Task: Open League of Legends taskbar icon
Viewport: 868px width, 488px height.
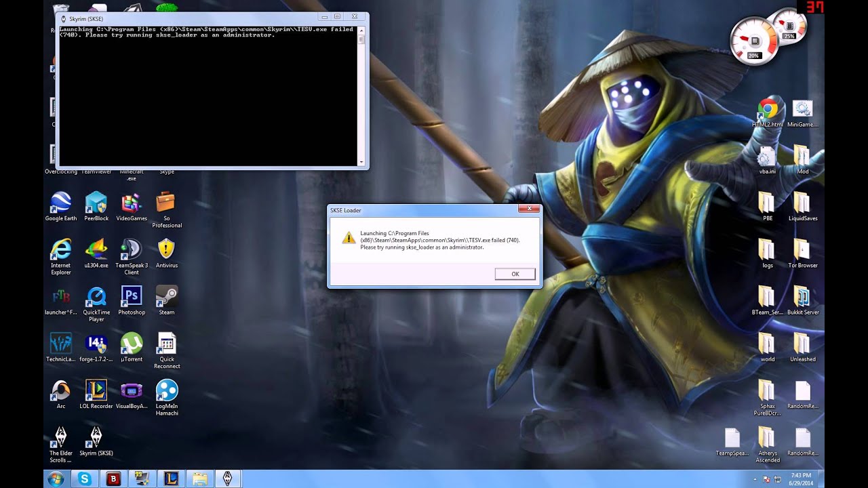Action: coord(171,479)
